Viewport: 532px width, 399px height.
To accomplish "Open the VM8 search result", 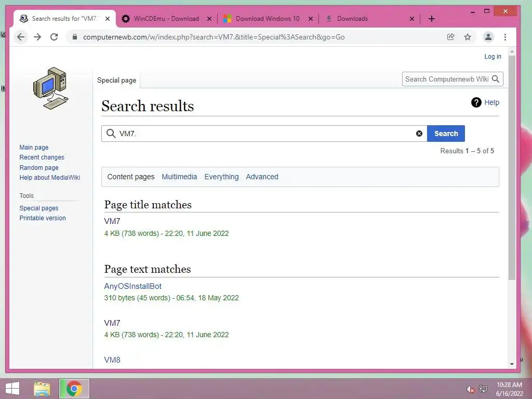I will 112,360.
